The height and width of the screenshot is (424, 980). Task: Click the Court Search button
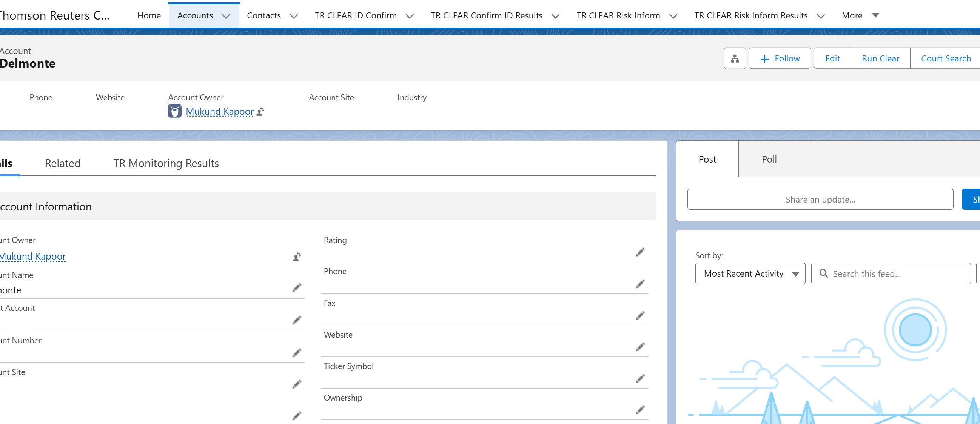click(x=946, y=58)
